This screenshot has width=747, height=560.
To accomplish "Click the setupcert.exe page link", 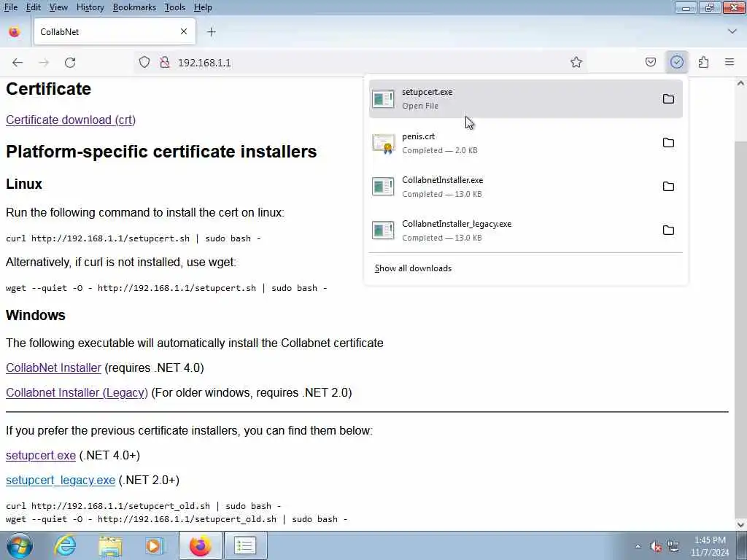I will coord(41,455).
